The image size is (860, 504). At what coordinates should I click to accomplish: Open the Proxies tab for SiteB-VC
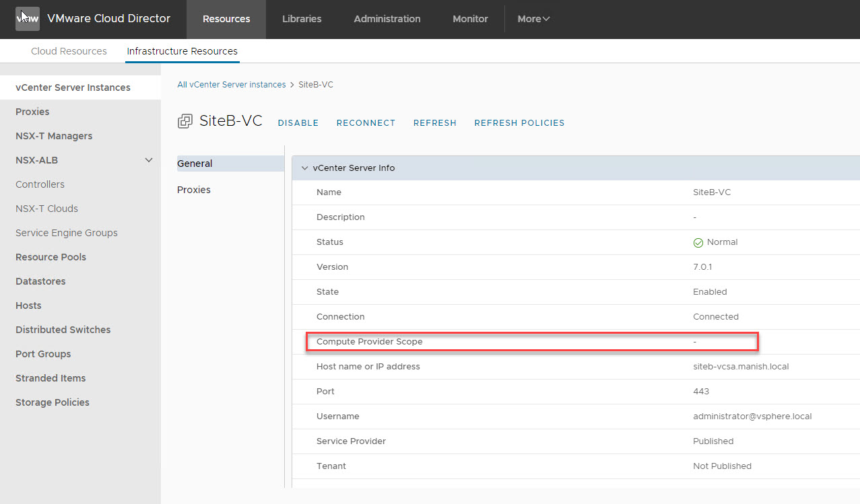(x=193, y=189)
